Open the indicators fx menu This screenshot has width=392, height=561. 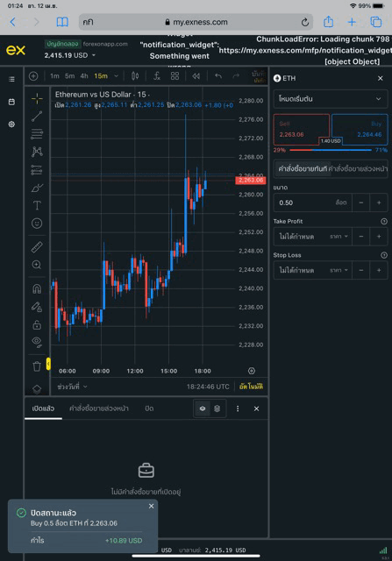(x=157, y=76)
